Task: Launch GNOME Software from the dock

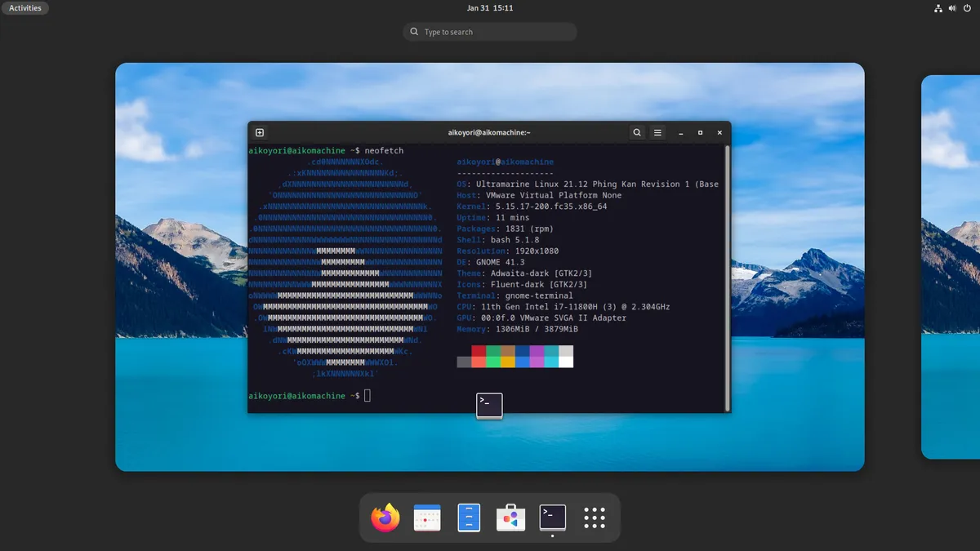Action: [510, 517]
